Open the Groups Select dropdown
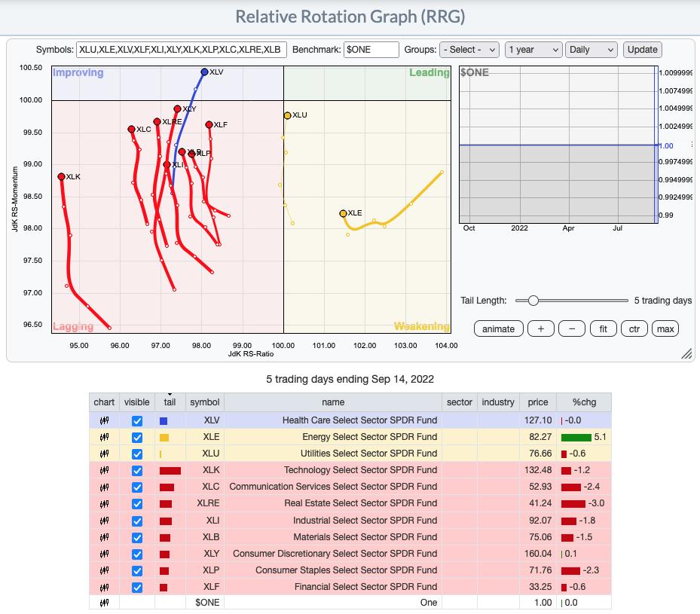The image size is (700, 614). click(469, 50)
